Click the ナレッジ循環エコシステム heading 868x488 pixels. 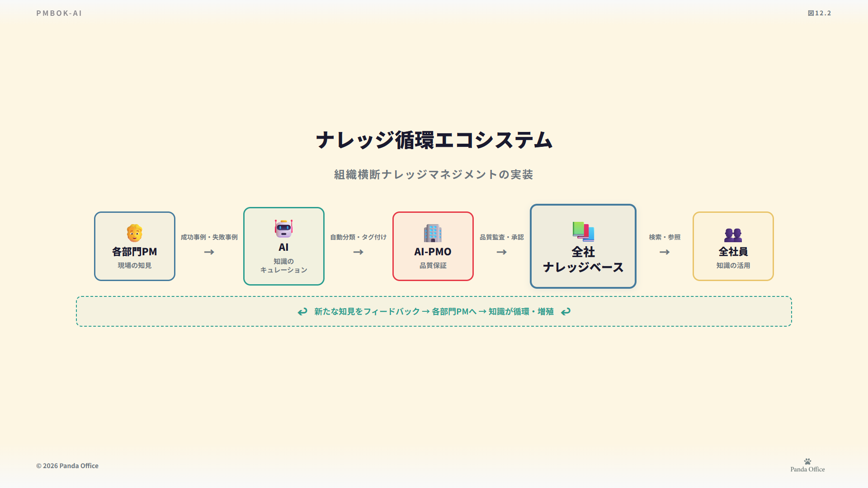coord(434,140)
